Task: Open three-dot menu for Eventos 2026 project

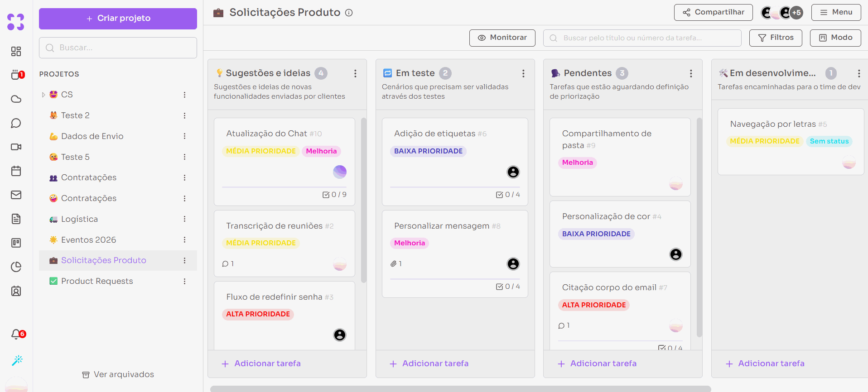Action: coord(184,240)
